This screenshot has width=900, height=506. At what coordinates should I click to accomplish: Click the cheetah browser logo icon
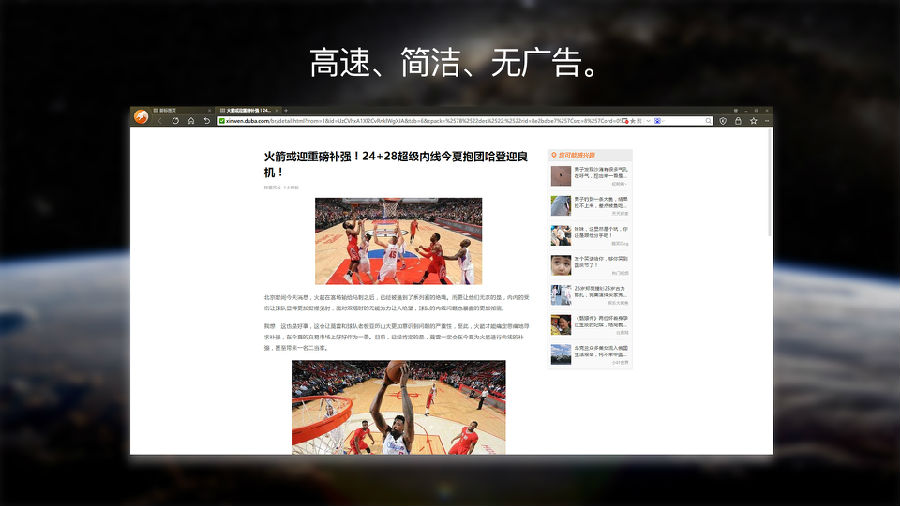pyautogui.click(x=141, y=116)
